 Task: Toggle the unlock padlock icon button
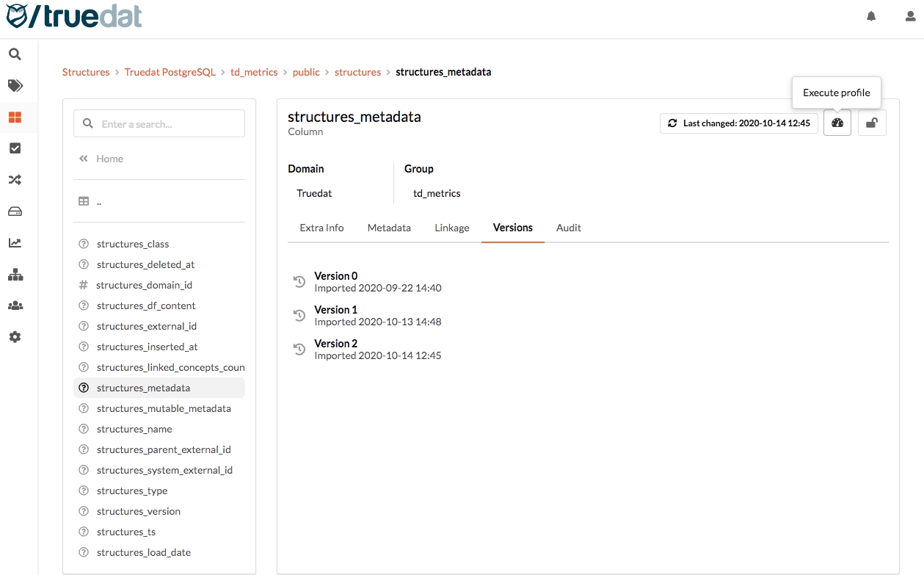pyautogui.click(x=872, y=123)
